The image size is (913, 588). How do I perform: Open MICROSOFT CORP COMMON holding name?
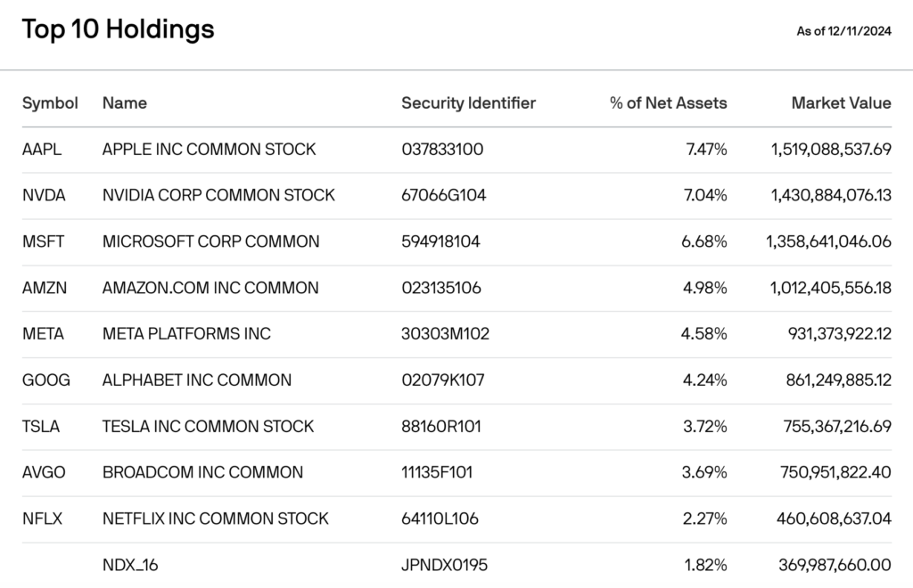210,241
